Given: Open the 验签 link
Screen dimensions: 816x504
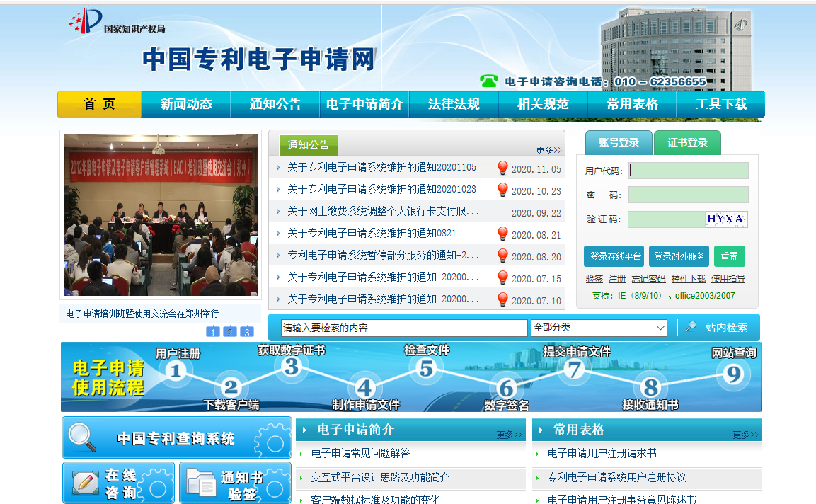Looking at the screenshot, I should 594,279.
